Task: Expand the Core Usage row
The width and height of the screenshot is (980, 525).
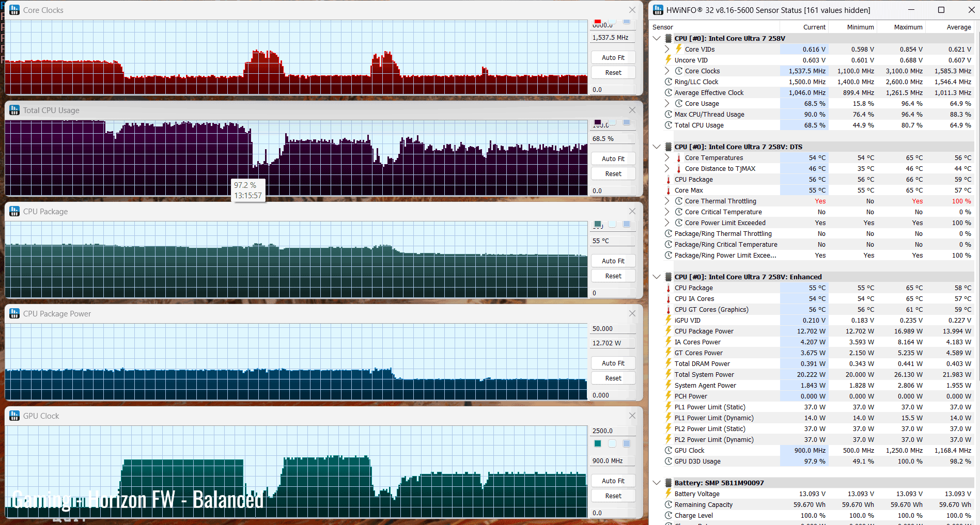Action: 667,103
